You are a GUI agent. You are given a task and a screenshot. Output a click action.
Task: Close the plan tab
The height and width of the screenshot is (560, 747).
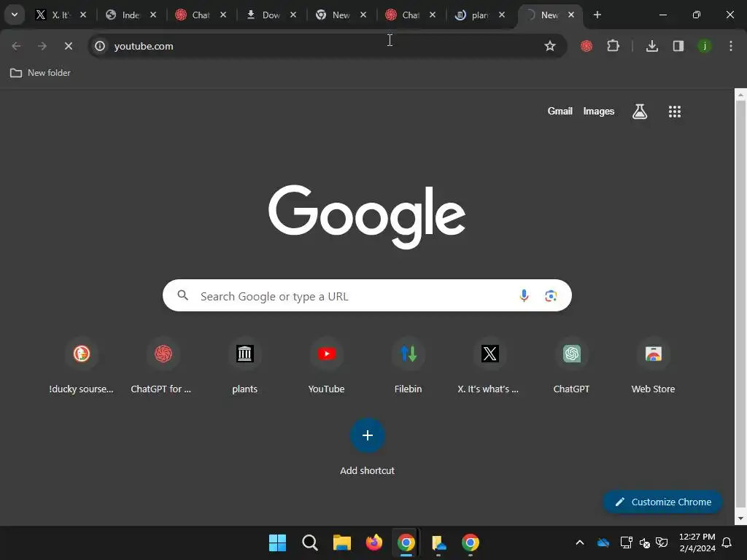tap(502, 15)
